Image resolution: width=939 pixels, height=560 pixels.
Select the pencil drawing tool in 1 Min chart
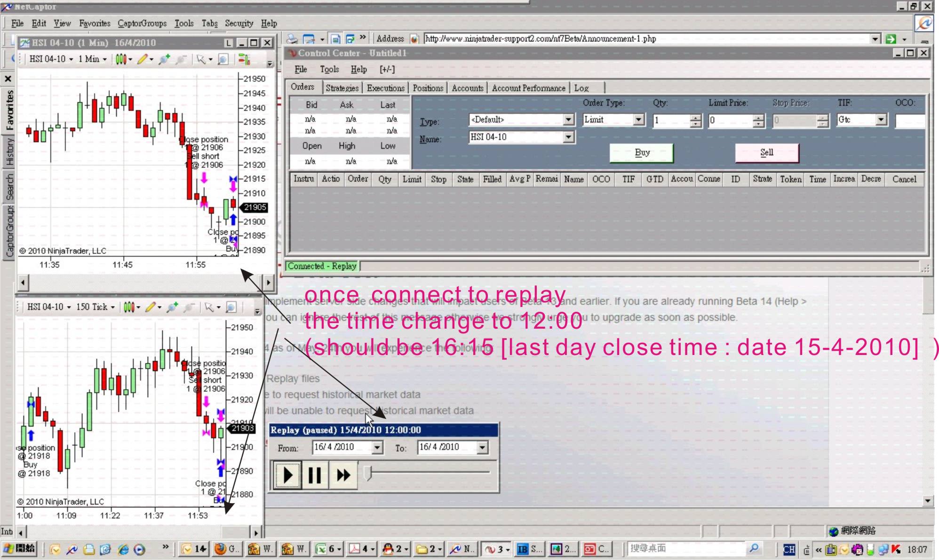(143, 59)
